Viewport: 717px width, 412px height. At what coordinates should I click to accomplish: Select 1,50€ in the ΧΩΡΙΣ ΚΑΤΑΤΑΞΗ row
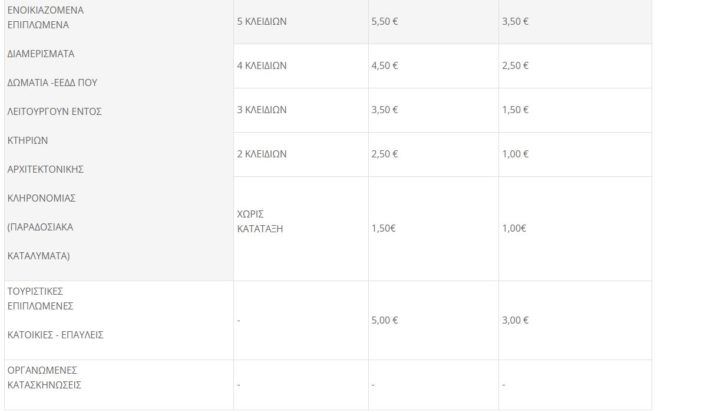(384, 228)
